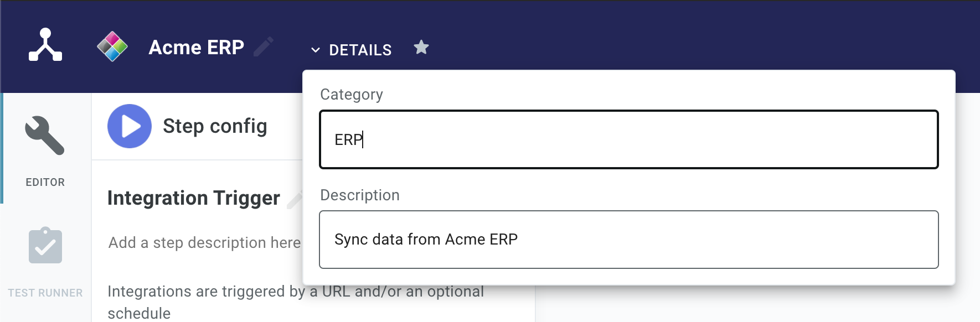Collapse the Details panel via the chevron

[x=316, y=49]
